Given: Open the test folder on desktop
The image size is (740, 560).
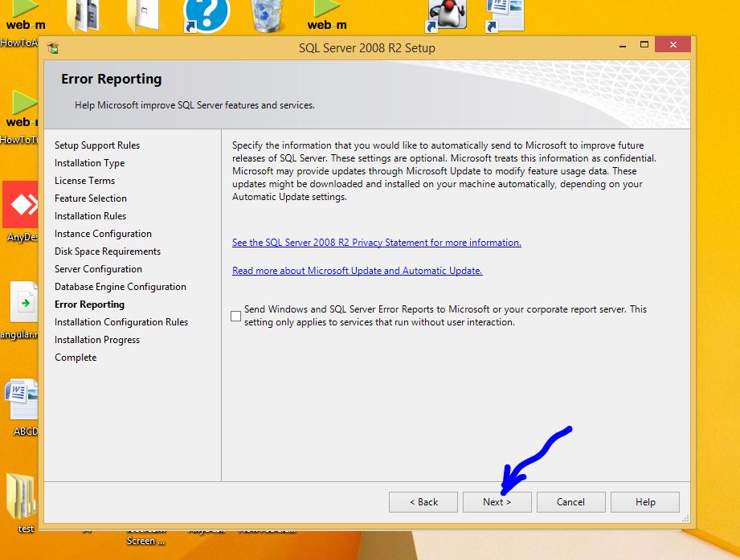Looking at the screenshot, I should coord(22,498).
